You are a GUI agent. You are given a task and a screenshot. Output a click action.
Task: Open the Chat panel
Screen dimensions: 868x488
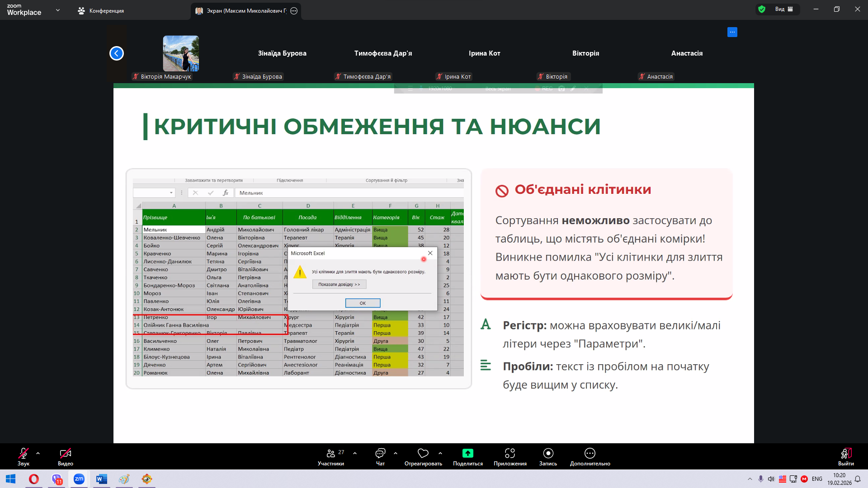pyautogui.click(x=380, y=453)
